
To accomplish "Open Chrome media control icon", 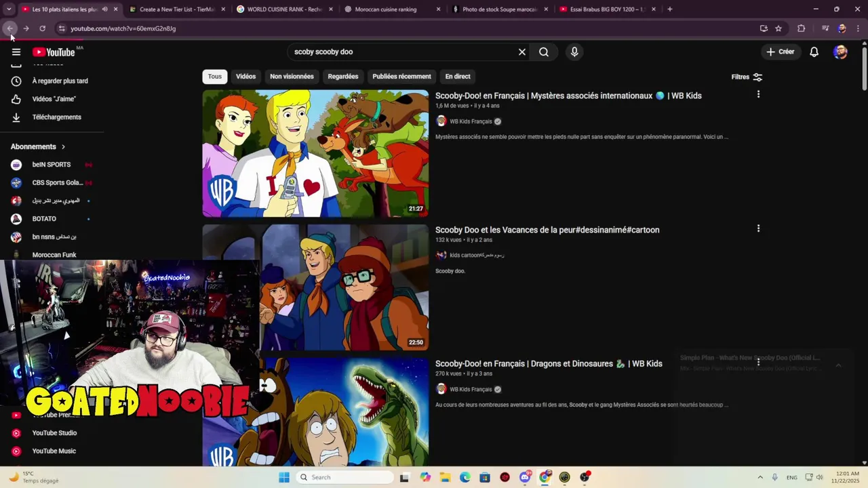I will (825, 28).
